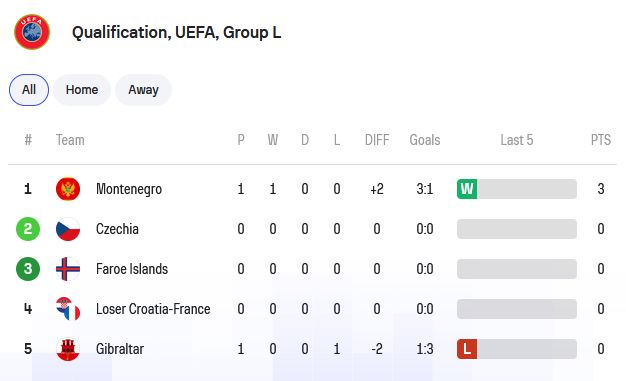Screen dimensions: 626x381
Task: Click the Faroe Islands flag icon
Action: [68, 269]
